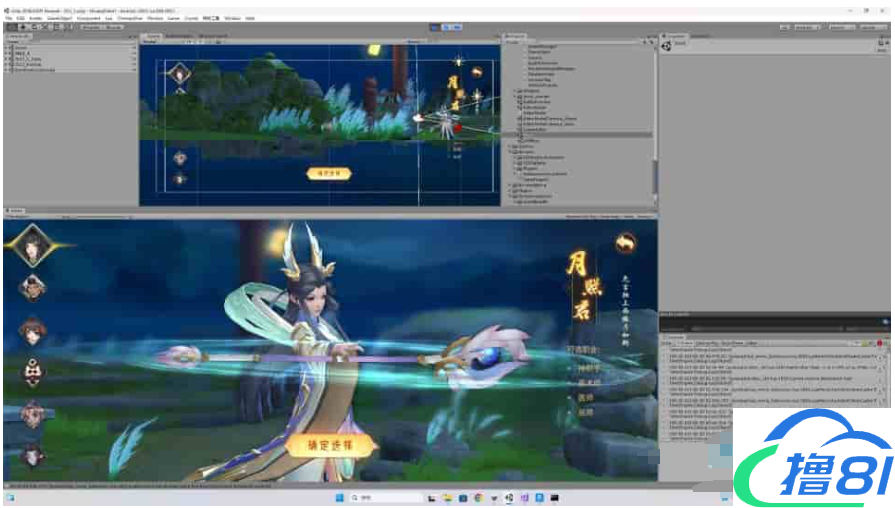Select the Hand tool in Unity toolbar
Image resolution: width=895 pixels, height=508 pixels.
(11, 27)
